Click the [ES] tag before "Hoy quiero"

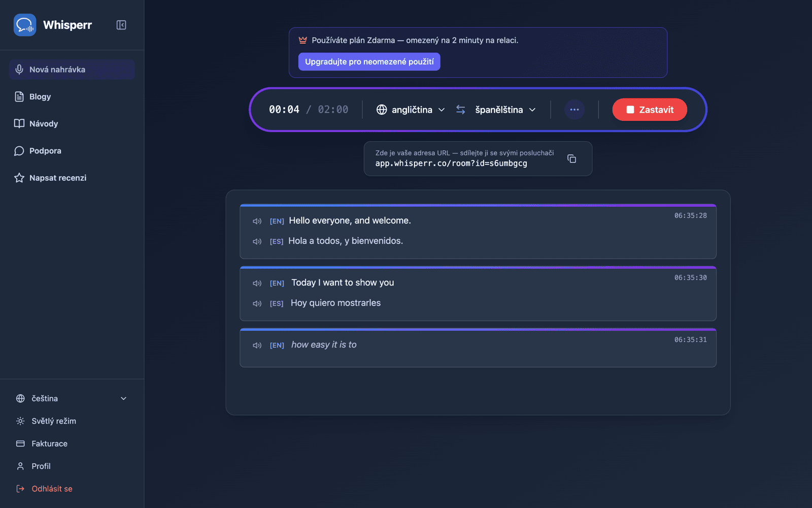tap(277, 303)
